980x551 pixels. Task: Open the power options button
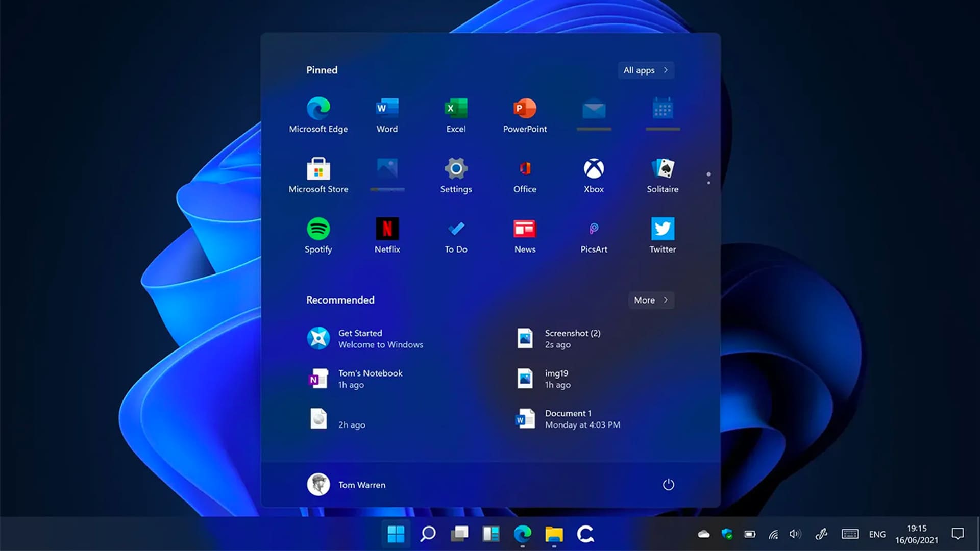(668, 485)
